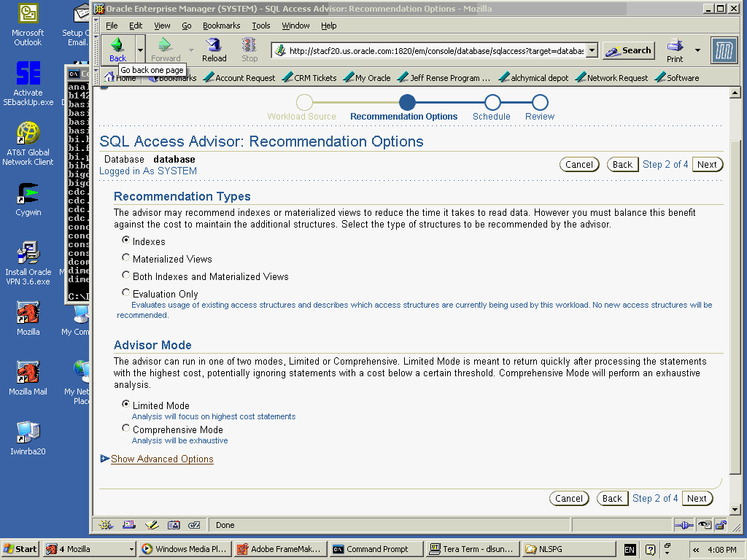Choose the Comprehensive Mode radio button
The image size is (747, 560).
126,429
